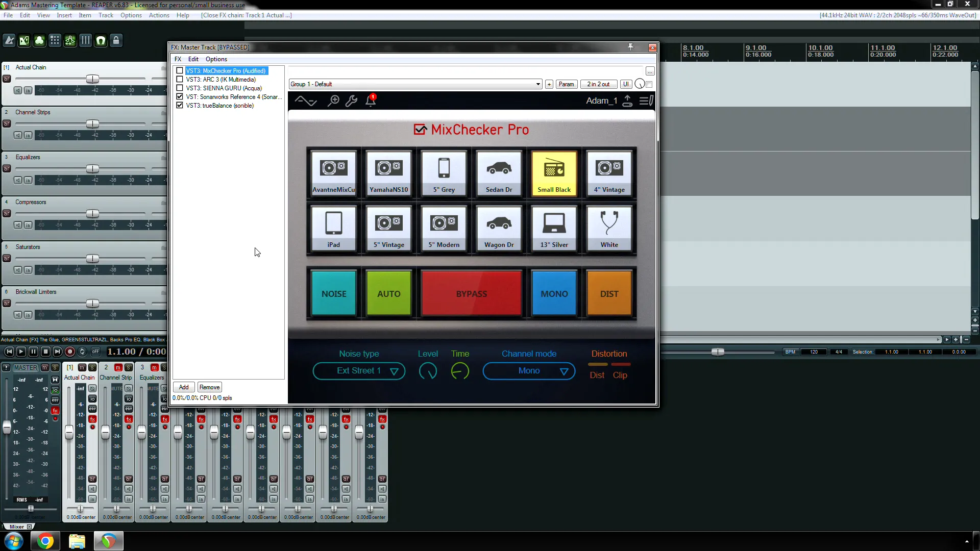Toggle the lock toolbar icon
The image size is (980, 551).
click(x=116, y=40)
